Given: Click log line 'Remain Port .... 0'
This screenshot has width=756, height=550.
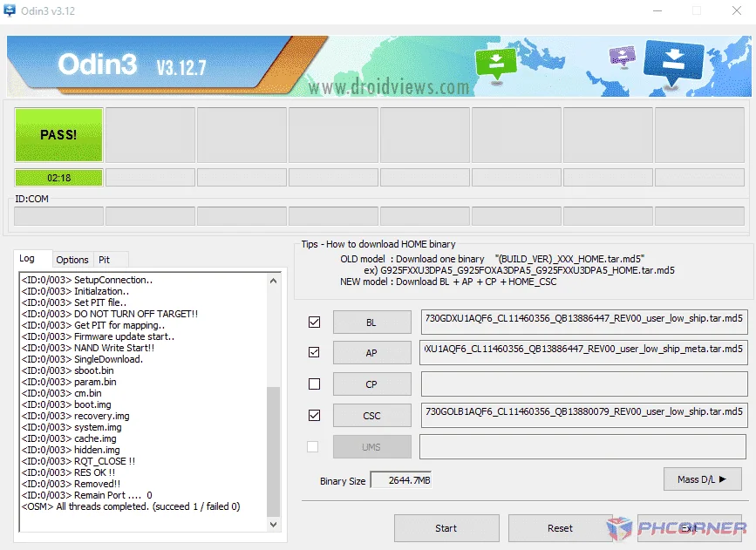Looking at the screenshot, I should coord(87,495).
